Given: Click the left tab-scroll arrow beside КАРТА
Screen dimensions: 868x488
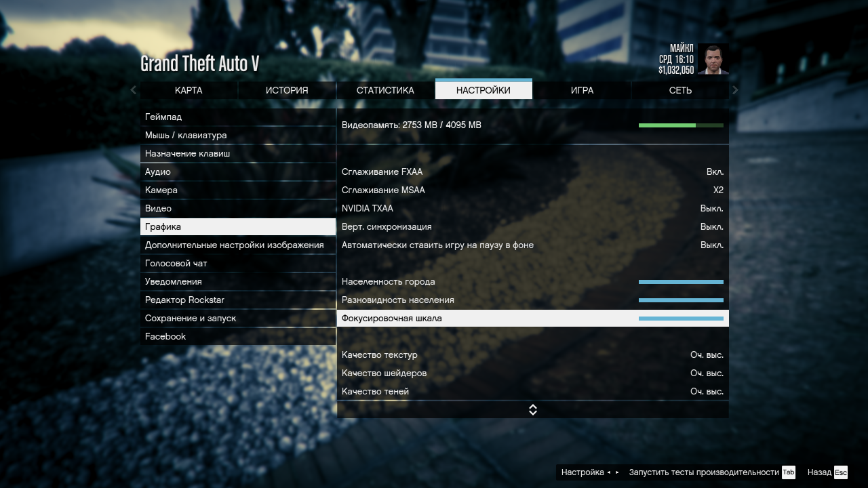Looking at the screenshot, I should 133,90.
